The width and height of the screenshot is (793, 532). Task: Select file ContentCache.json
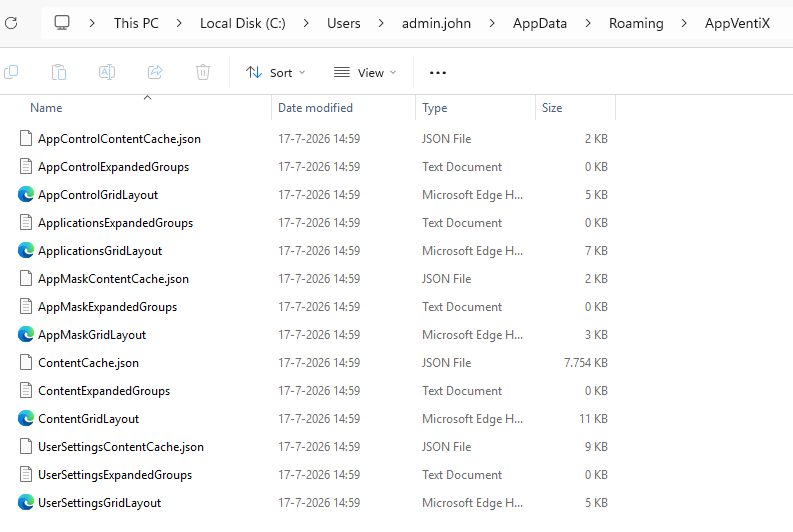click(89, 363)
